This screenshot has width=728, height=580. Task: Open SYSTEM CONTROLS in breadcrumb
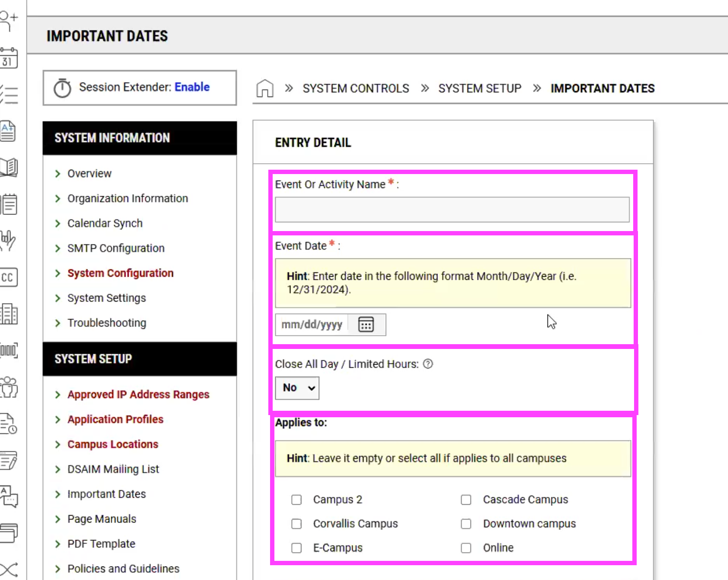356,88
